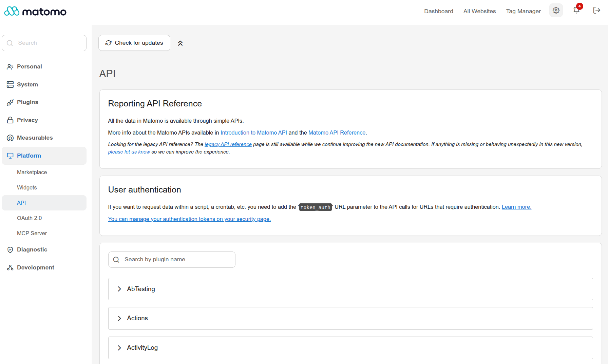608x364 pixels.
Task: Open All Websites in top navigation
Action: [479, 11]
